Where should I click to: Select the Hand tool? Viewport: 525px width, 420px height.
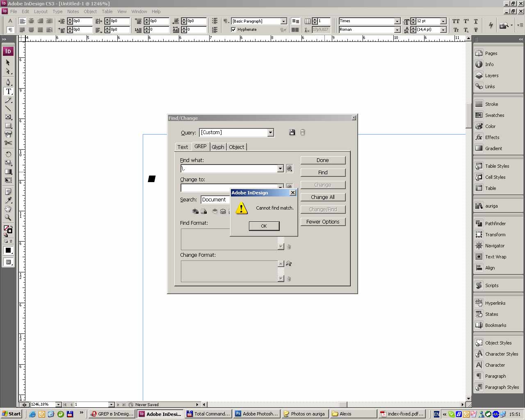click(x=8, y=209)
